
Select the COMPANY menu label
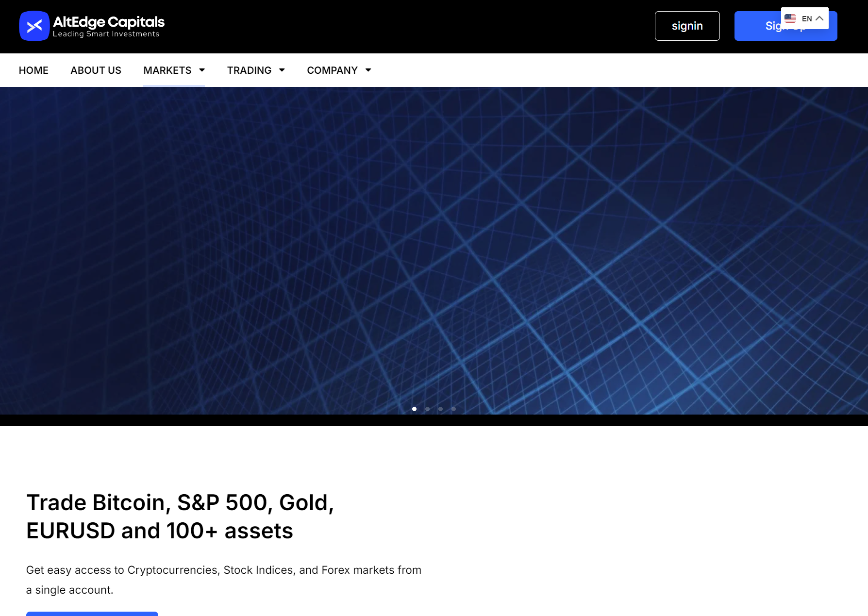(x=332, y=70)
